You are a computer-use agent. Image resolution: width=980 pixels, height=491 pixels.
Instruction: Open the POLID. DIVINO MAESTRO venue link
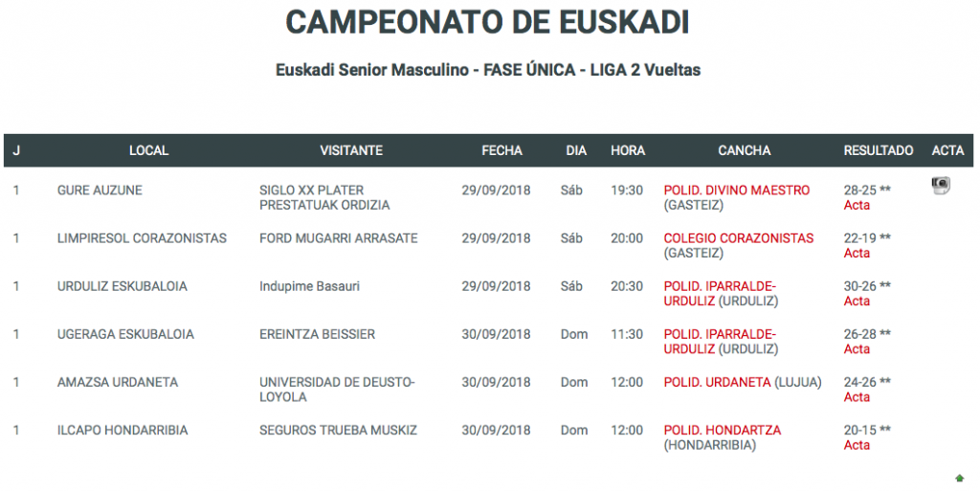736,190
